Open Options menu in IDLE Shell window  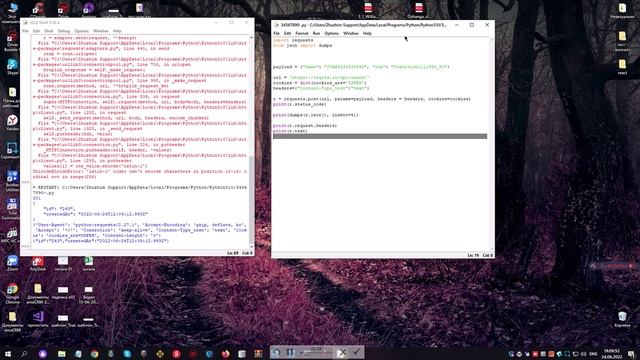pyautogui.click(x=81, y=31)
